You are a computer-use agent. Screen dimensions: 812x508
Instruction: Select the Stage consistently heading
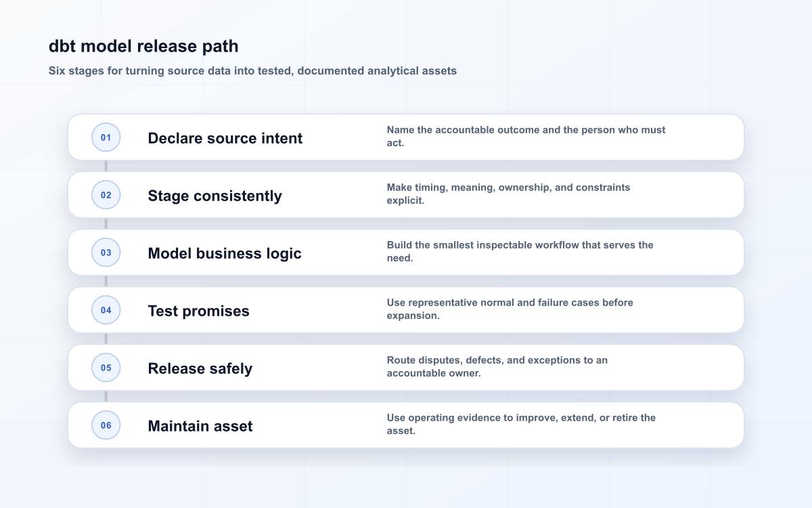click(x=215, y=196)
